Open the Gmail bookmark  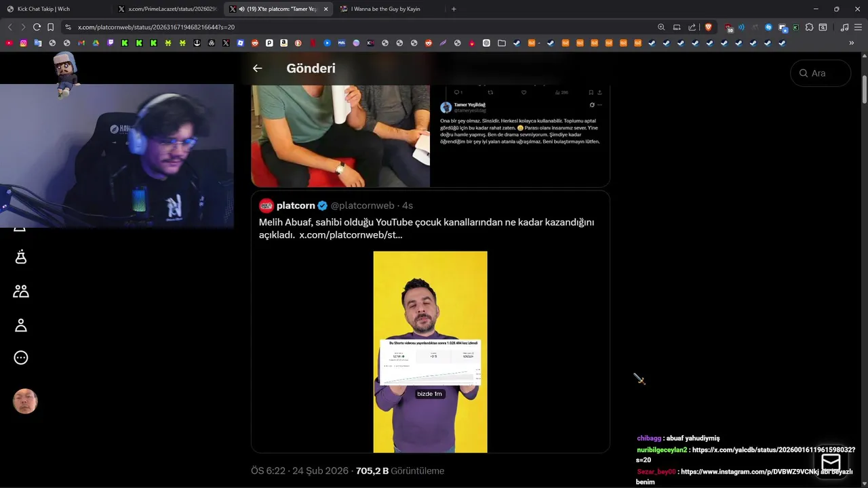(x=81, y=43)
